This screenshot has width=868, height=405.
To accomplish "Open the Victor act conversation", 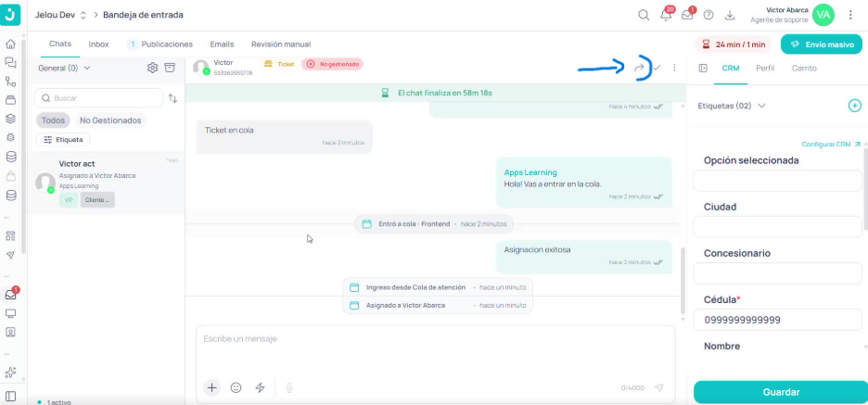I will point(107,184).
